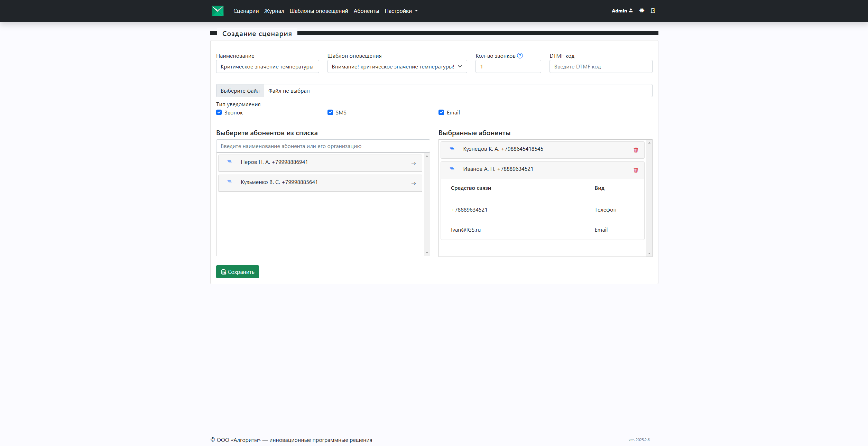The width and height of the screenshot is (868, 446).
Task: Open the puzzle piece plugins icon
Action: click(x=642, y=11)
